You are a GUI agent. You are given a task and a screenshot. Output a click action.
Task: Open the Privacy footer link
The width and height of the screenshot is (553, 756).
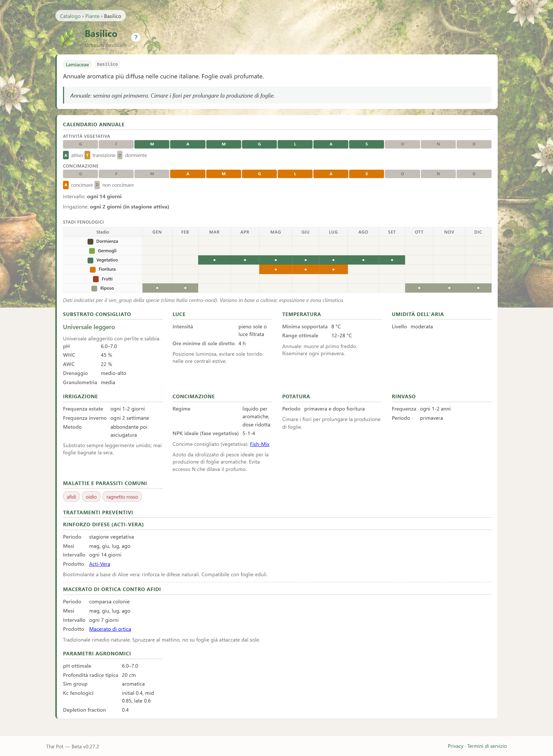(455, 746)
